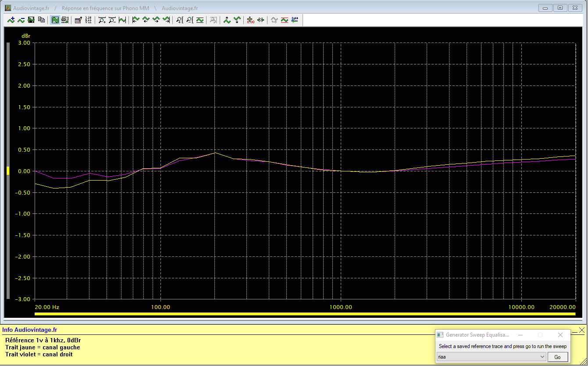Click the yellow cross with red 0.00 icon
The width and height of the screenshot is (588, 366).
pos(251,20)
